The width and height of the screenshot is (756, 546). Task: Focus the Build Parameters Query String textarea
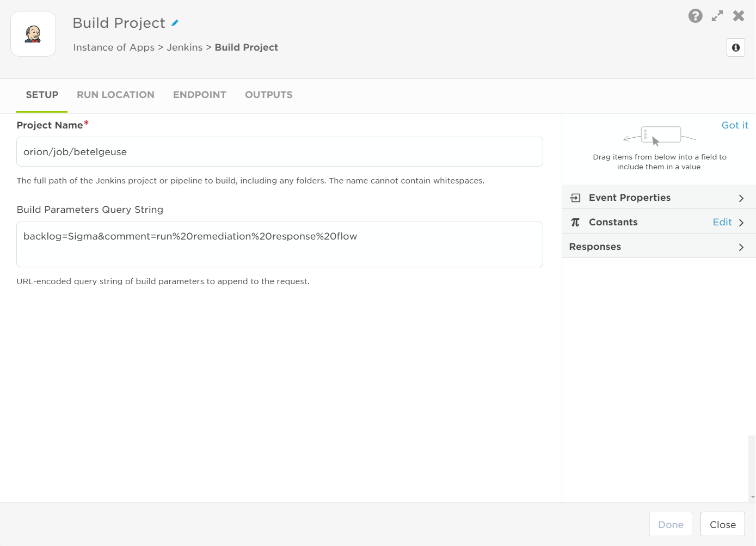280,244
